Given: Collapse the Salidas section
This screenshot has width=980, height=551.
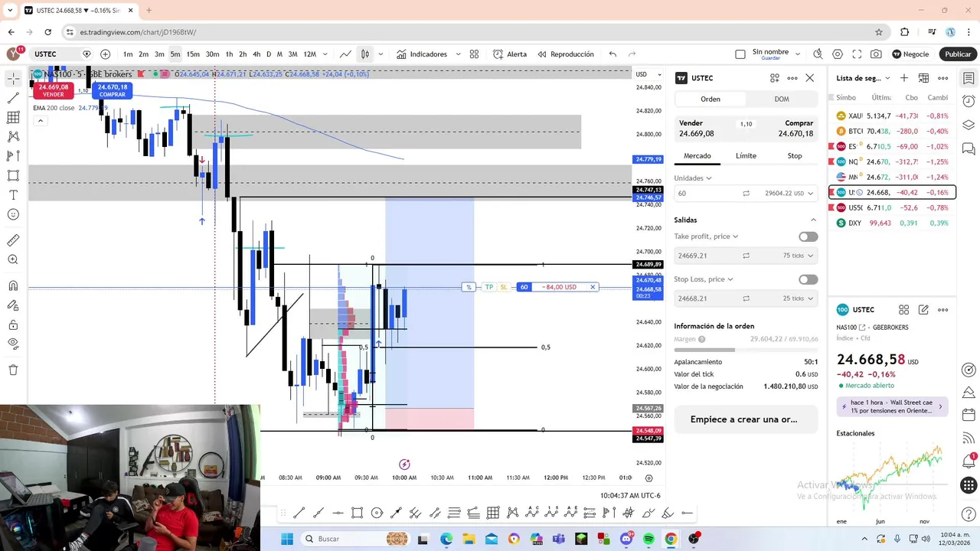Looking at the screenshot, I should pos(813,220).
